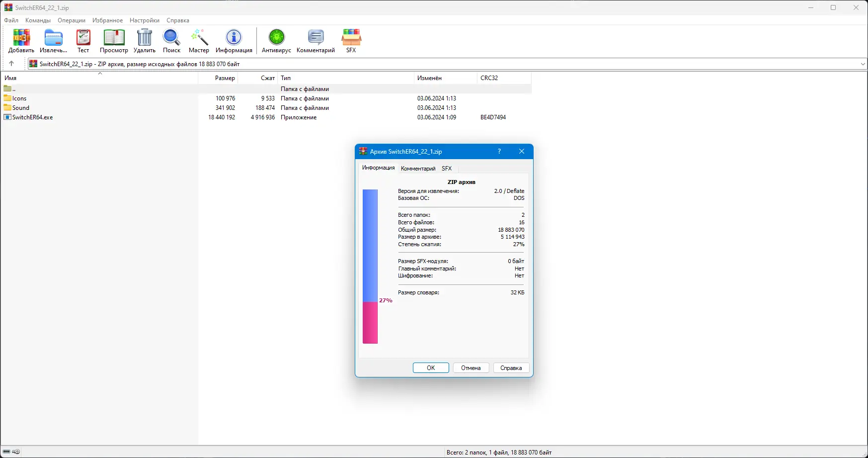
Task: Start the Антивирус scan icon
Action: [x=277, y=38]
